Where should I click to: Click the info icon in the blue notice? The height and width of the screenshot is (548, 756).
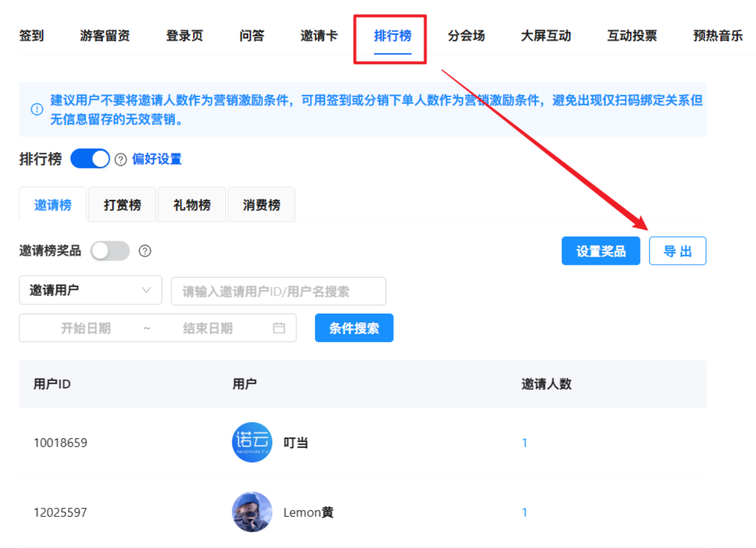click(37, 110)
